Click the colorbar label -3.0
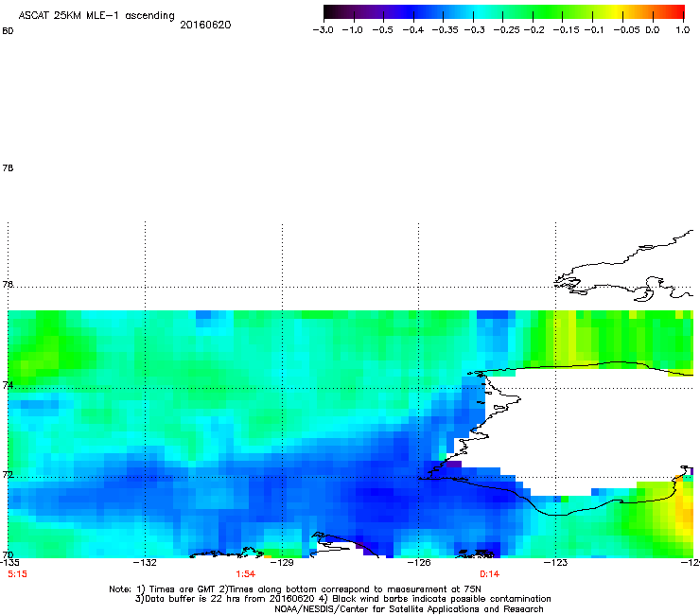Screen dimensions: 700x615 (x=323, y=30)
